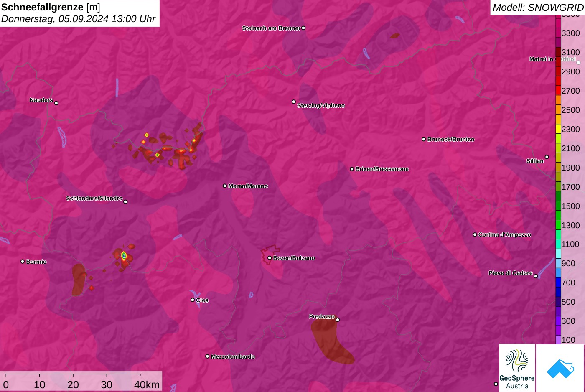
Task: Select the Mezzolombardo marker dot
Action: pyautogui.click(x=207, y=356)
